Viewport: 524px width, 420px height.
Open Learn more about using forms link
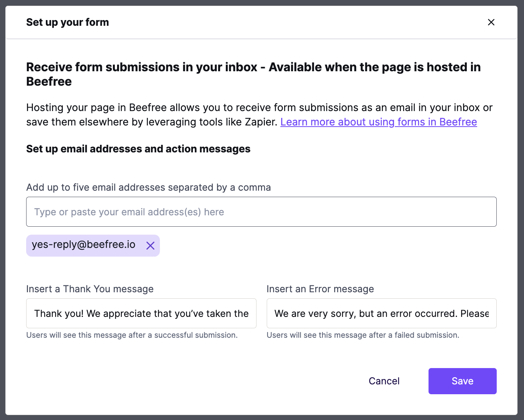click(379, 122)
